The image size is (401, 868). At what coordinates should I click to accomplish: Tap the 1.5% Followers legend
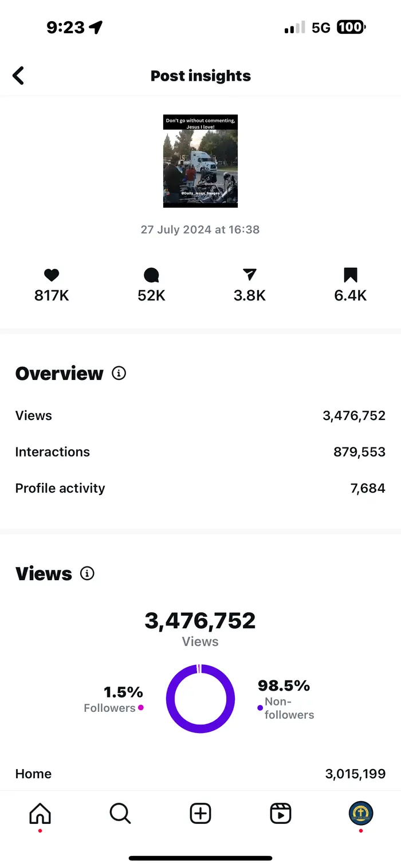(x=113, y=699)
